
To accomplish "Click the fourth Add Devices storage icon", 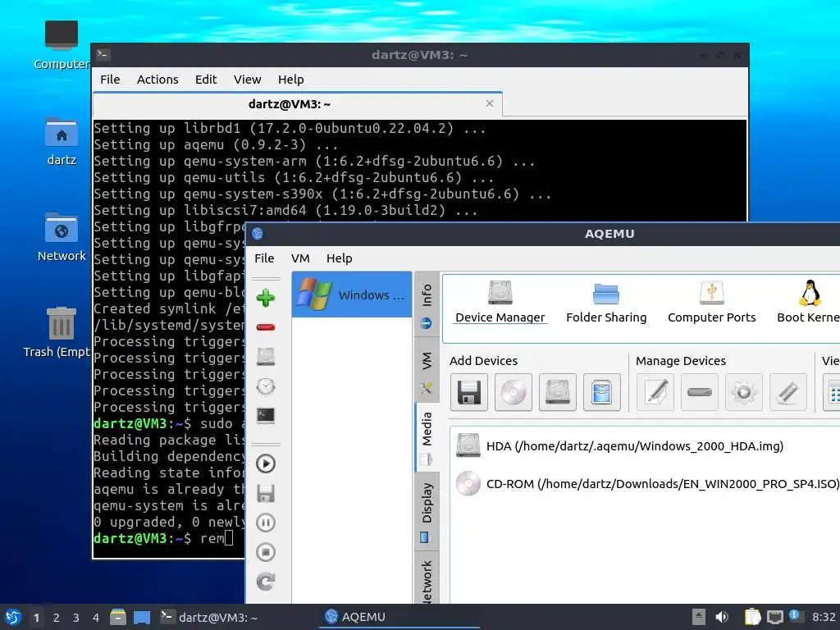I will (x=601, y=393).
